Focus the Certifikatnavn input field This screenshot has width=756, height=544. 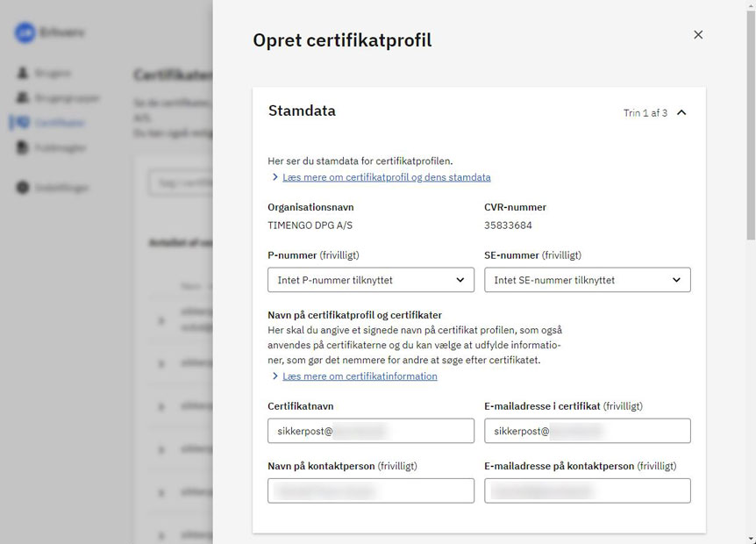click(371, 431)
